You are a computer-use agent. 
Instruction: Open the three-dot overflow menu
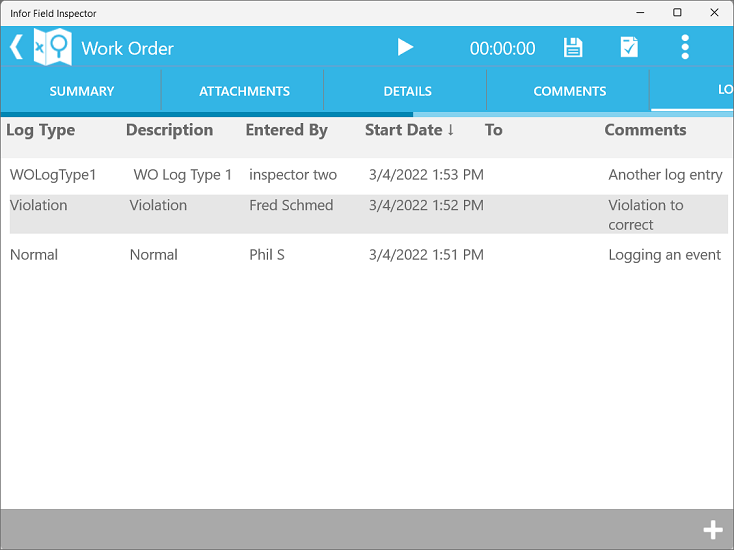685,47
